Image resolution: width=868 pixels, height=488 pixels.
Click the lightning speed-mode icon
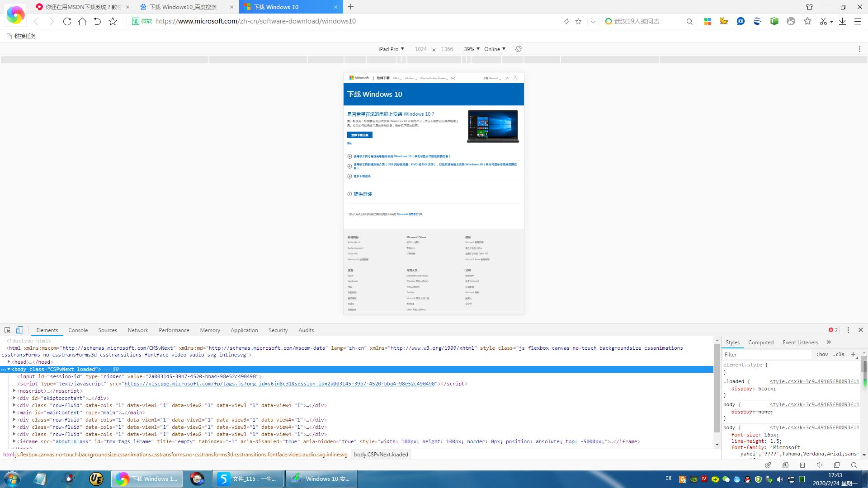pyautogui.click(x=566, y=21)
